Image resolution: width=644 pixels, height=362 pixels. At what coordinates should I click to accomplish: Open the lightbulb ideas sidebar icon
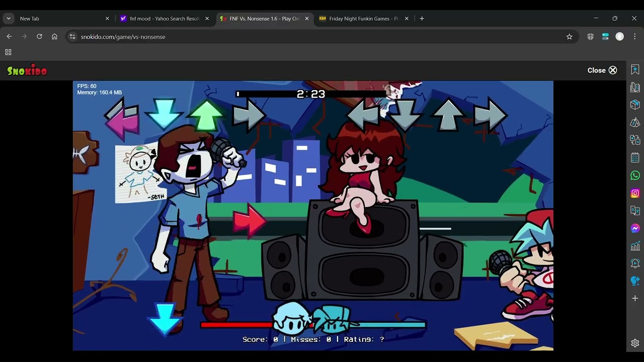[x=635, y=281]
